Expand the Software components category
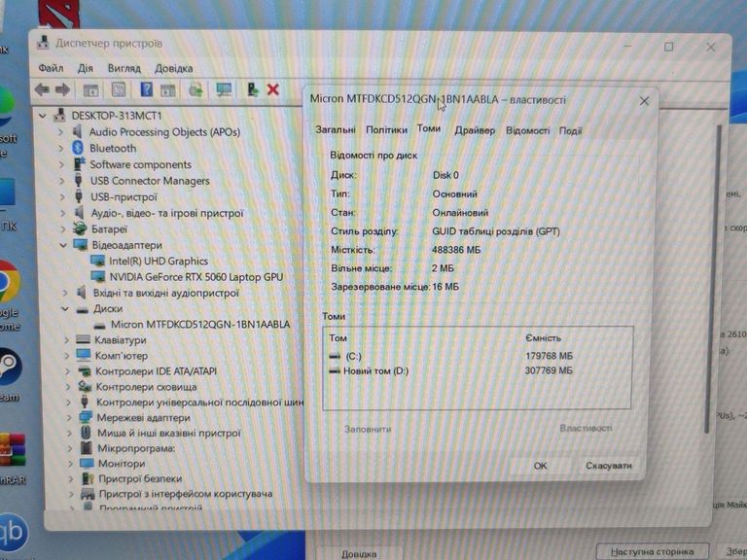 click(x=61, y=164)
